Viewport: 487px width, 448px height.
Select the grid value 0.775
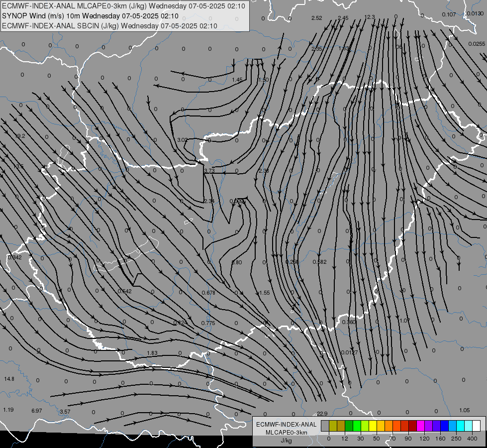(x=208, y=323)
